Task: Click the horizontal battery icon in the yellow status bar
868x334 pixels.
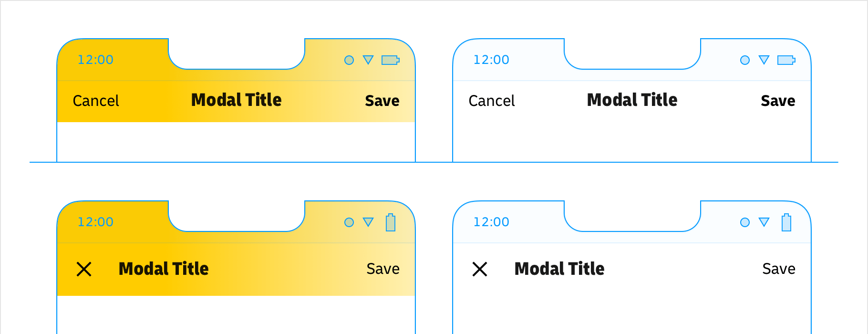Action: [x=390, y=60]
